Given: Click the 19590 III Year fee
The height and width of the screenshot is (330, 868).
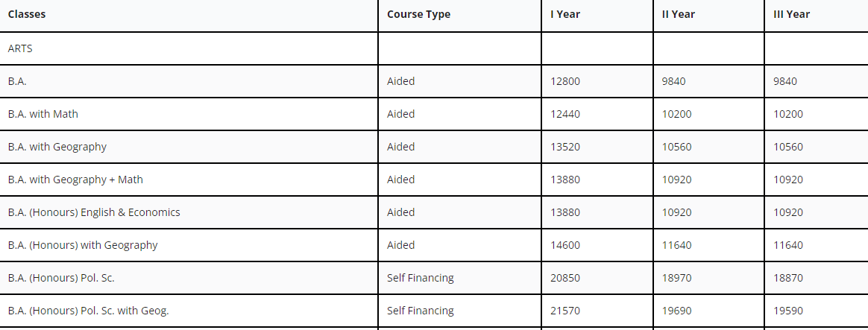Looking at the screenshot, I should pyautogui.click(x=788, y=311).
